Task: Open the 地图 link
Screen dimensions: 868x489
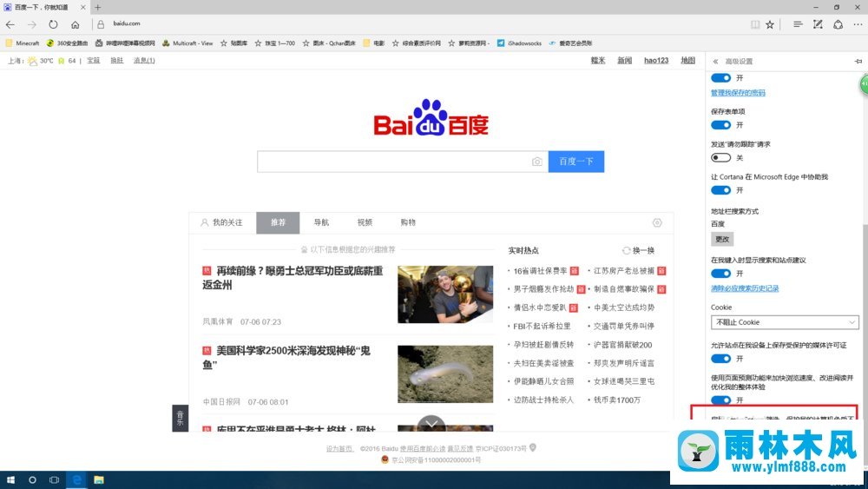Action: [687, 60]
